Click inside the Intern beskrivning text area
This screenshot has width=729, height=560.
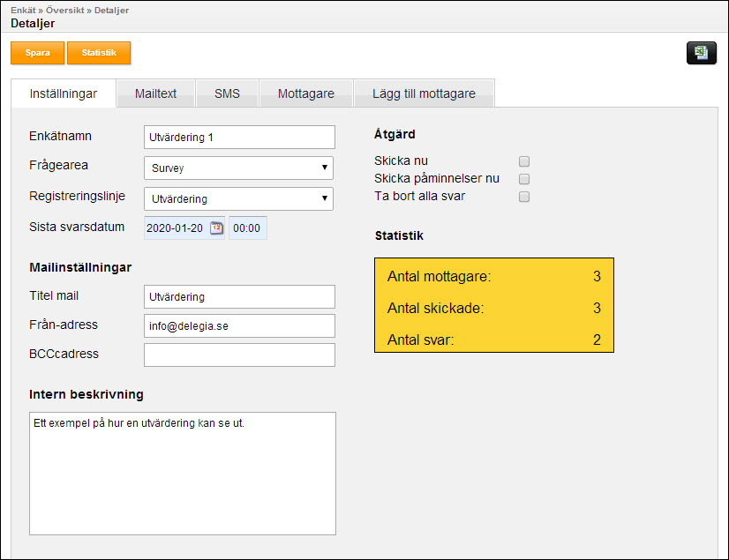point(183,474)
